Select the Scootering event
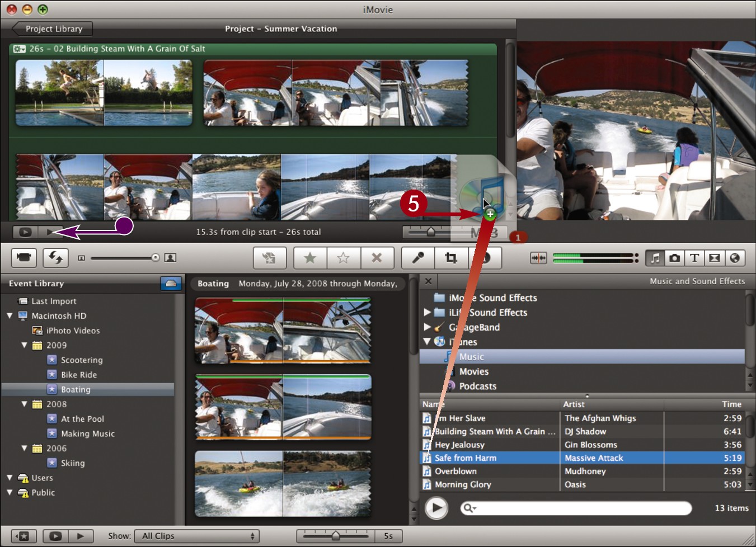 click(82, 360)
